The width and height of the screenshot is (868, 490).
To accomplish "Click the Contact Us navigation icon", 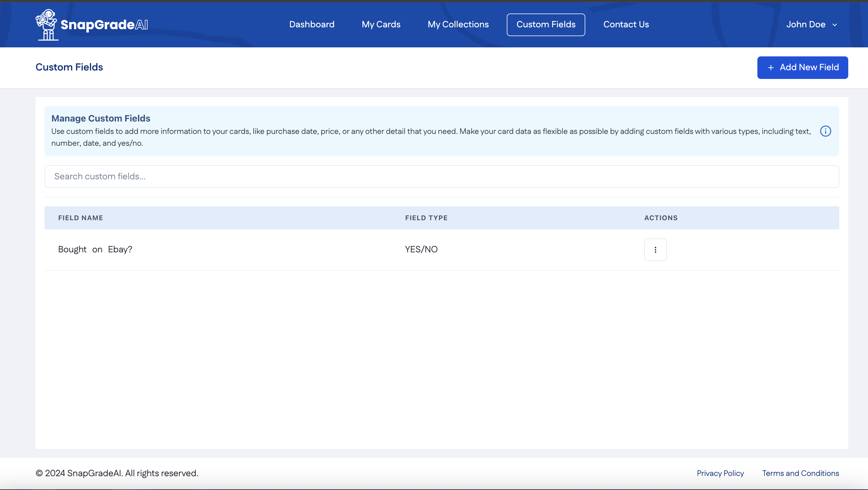I will click(x=626, y=25).
